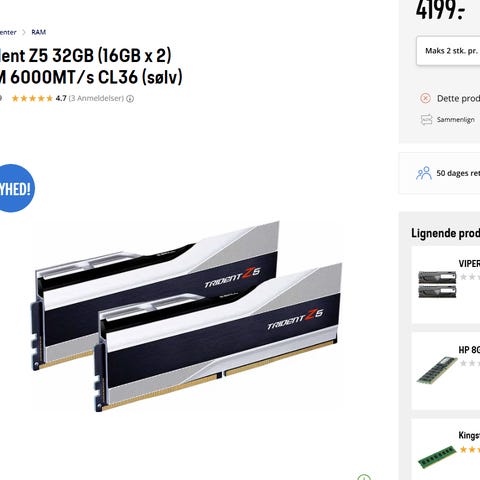Open the Maks 2 stk. pr. quantity box
The image size is (480, 480).
click(448, 51)
